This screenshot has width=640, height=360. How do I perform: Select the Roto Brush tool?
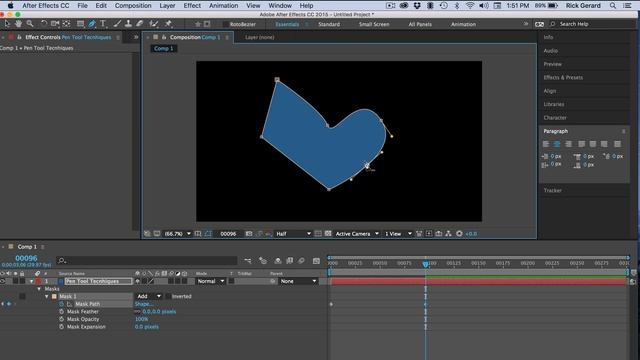pos(154,24)
